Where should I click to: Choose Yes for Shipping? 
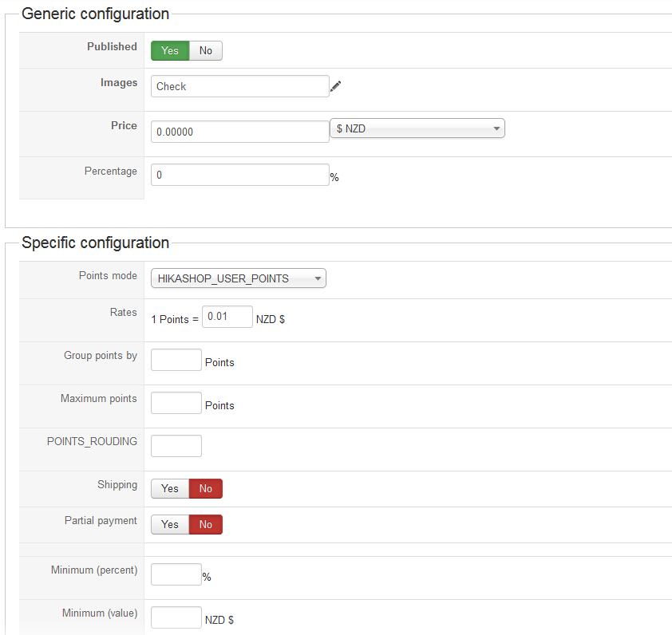(x=170, y=488)
